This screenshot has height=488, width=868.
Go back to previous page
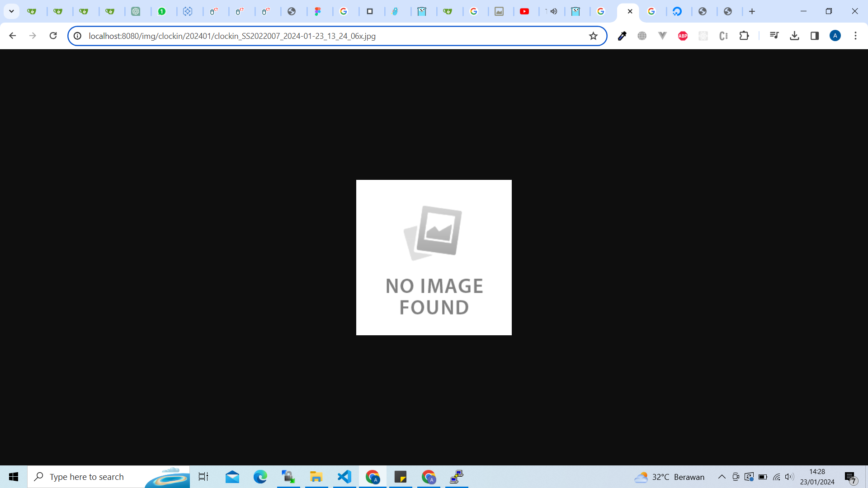tap(12, 36)
